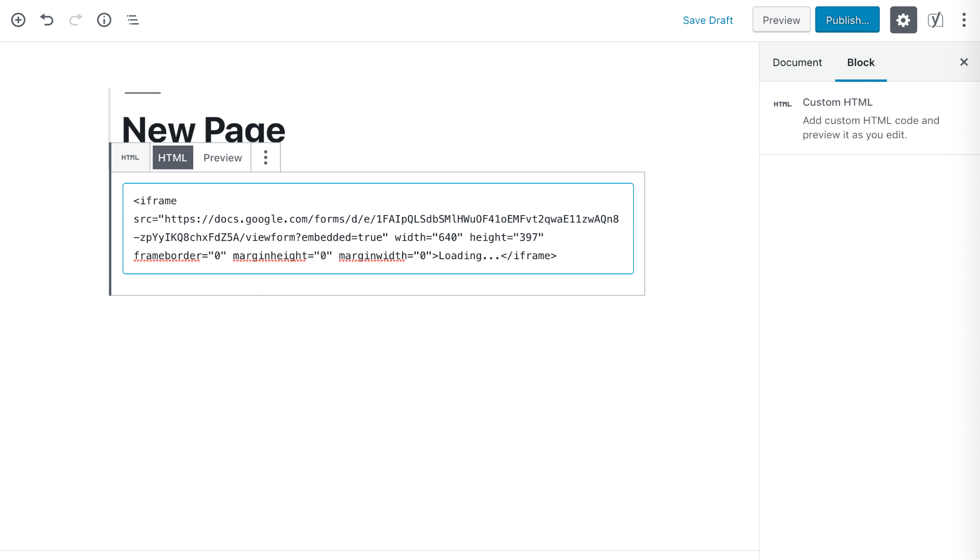Close the Block settings panel
980x560 pixels.
(x=964, y=62)
